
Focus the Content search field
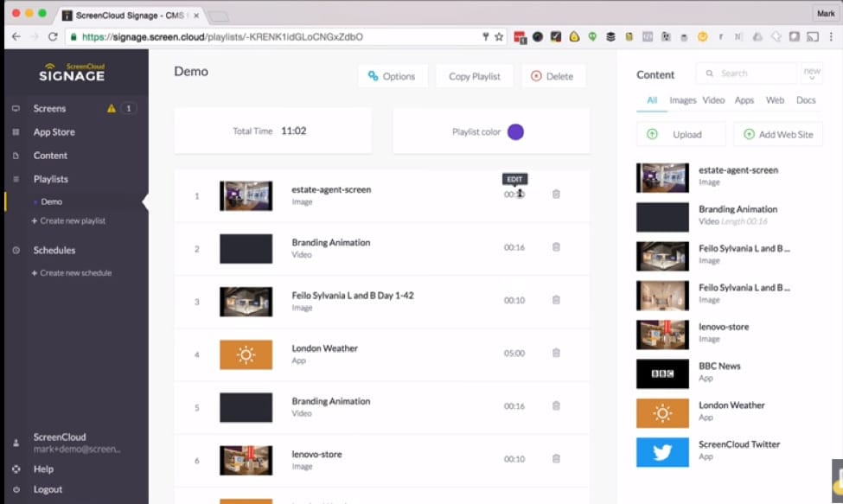[x=746, y=73]
